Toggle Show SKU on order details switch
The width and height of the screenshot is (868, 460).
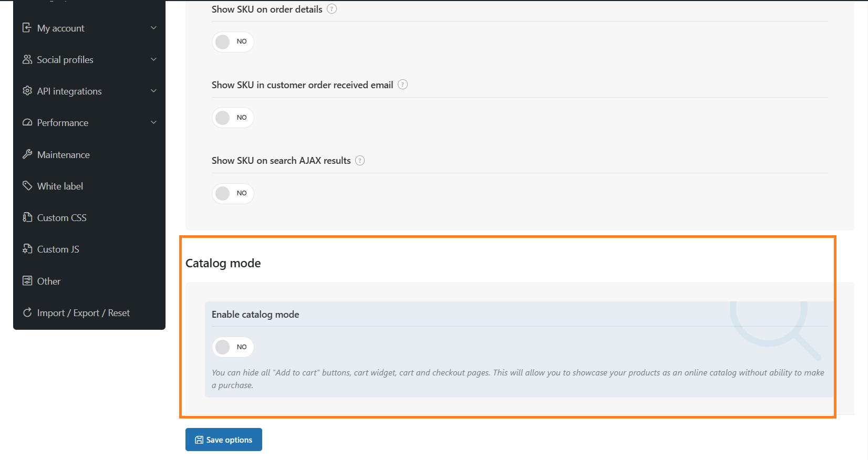(233, 41)
